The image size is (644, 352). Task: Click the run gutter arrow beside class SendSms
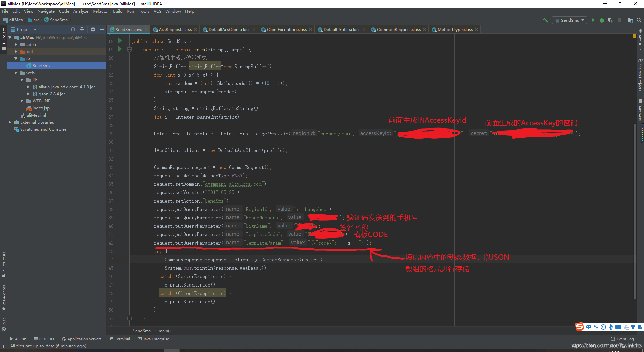point(120,41)
